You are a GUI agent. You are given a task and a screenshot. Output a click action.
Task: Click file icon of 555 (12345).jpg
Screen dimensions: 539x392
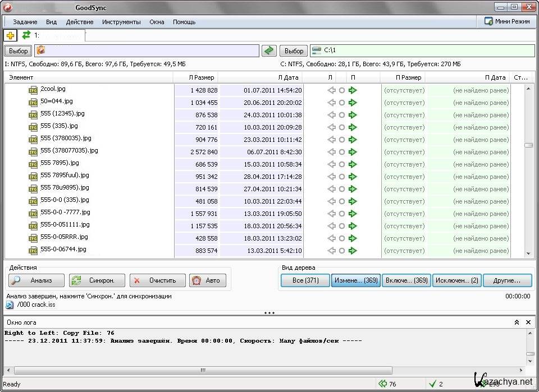pyautogui.click(x=33, y=114)
